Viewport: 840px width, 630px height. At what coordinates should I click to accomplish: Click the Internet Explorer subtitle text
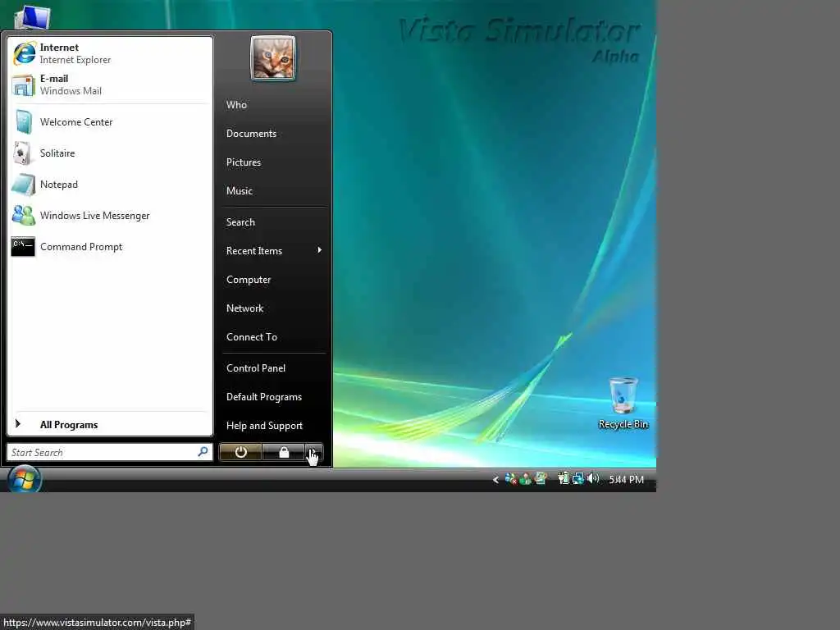pos(75,60)
